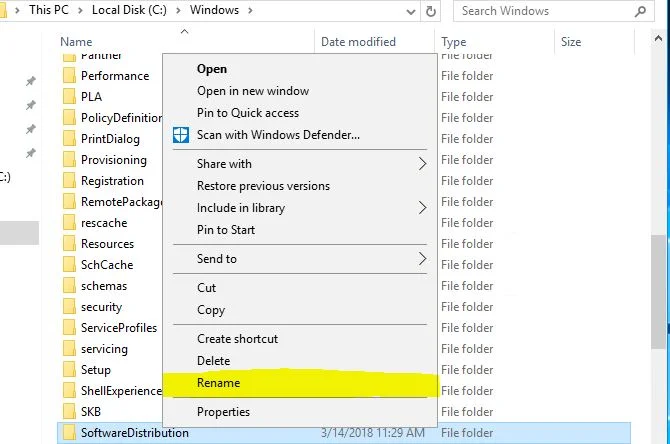670x444 pixels.
Task: Click the vertical scrollbar thumb
Action: point(658,292)
